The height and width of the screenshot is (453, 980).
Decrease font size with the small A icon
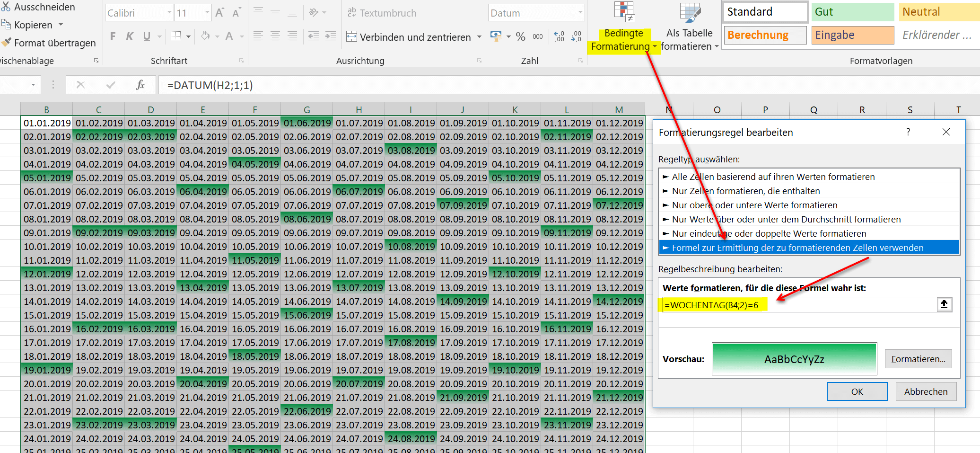236,13
